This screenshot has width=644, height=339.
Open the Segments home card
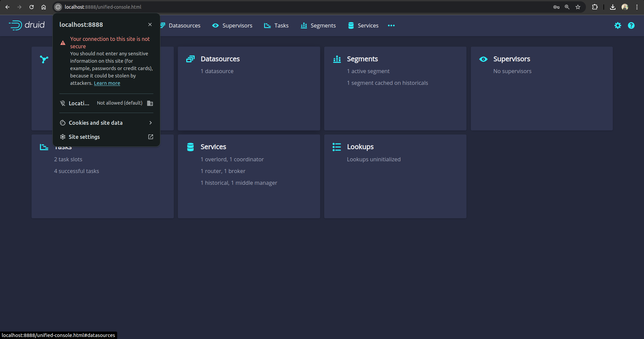pyautogui.click(x=395, y=89)
